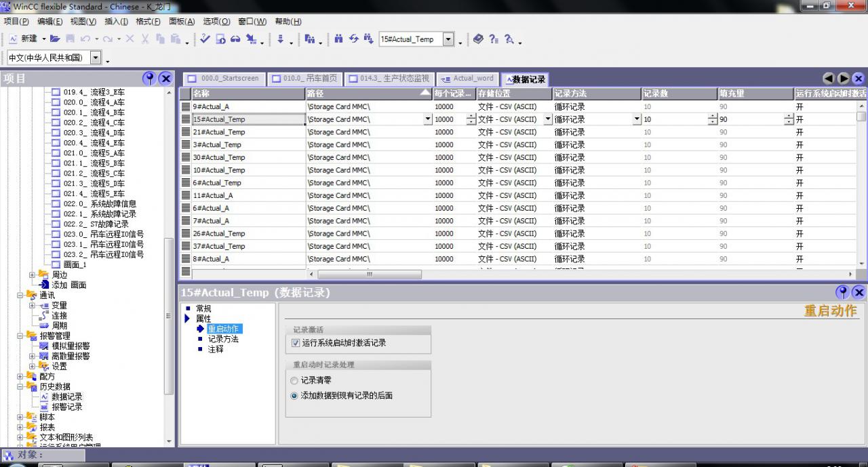Viewport: 868px width, 467px height.
Task: Open the 编辑(E) menu
Action: click(50, 22)
